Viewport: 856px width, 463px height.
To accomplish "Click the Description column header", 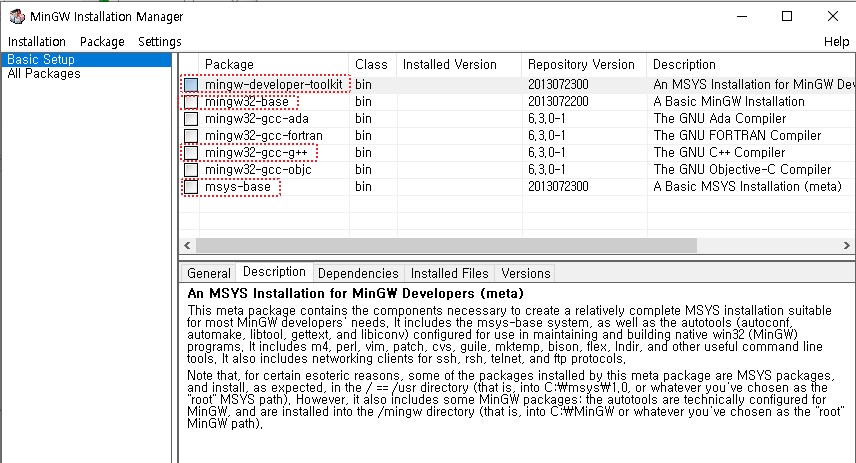I will [x=751, y=64].
